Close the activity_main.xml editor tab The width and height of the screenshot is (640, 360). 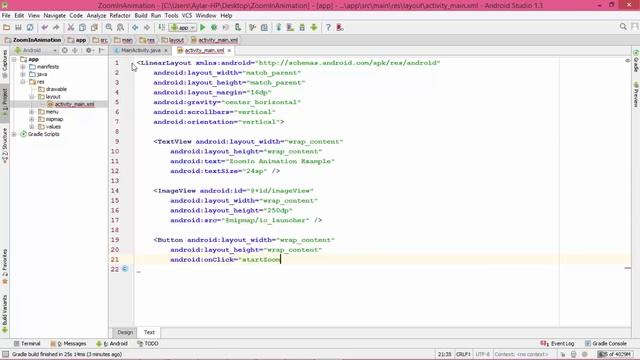click(x=229, y=51)
